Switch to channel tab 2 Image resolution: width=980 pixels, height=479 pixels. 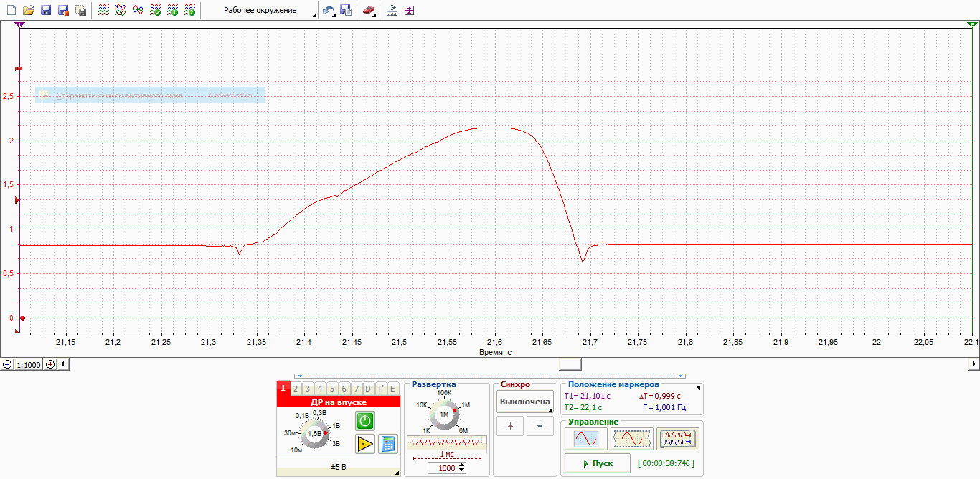(x=296, y=389)
